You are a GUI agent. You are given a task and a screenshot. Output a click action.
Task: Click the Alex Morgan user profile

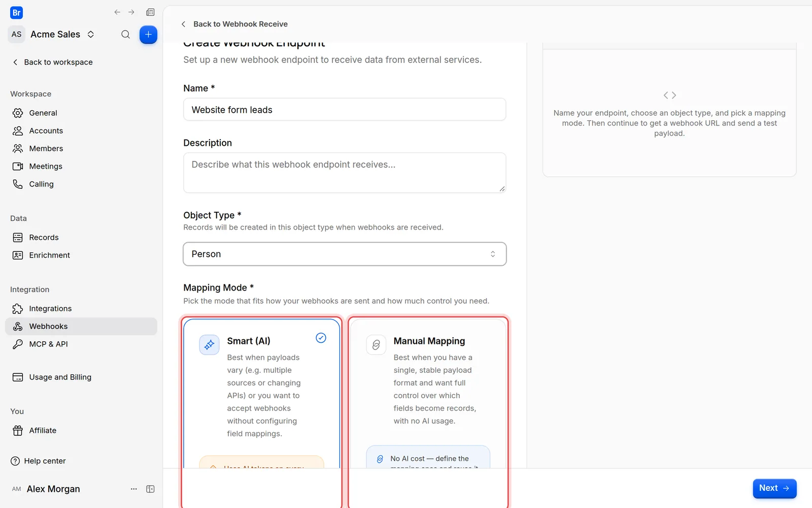46,489
